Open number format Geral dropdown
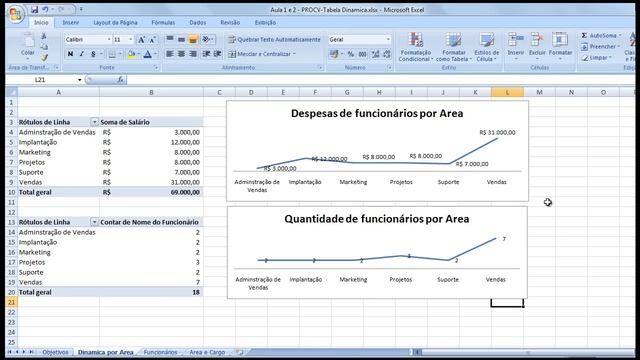This screenshot has width=640, height=360. point(388,40)
